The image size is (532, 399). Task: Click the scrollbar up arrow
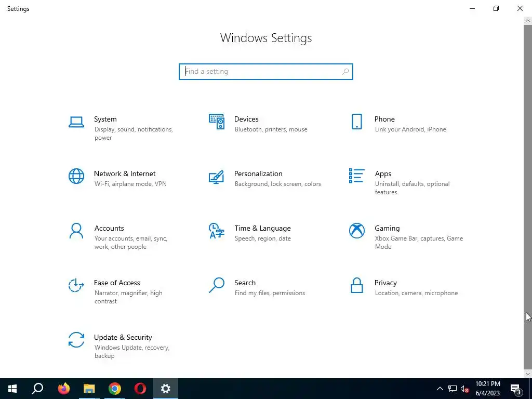pyautogui.click(x=528, y=21)
